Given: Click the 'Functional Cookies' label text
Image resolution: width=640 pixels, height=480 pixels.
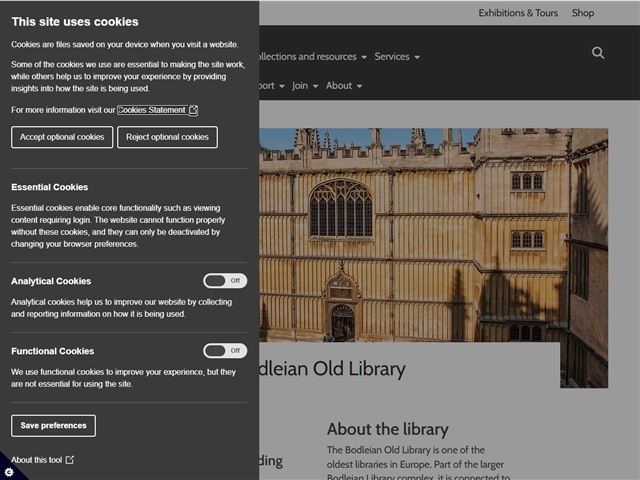Looking at the screenshot, I should (53, 351).
